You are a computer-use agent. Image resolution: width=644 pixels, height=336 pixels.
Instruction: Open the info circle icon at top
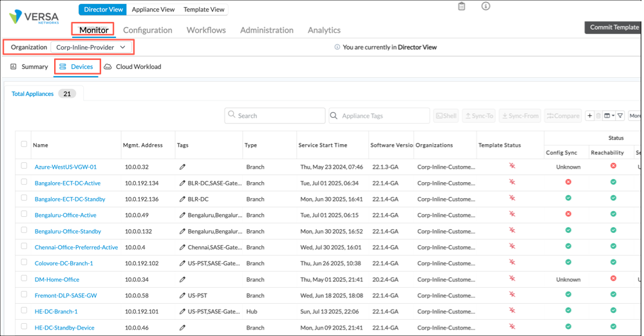(486, 6)
